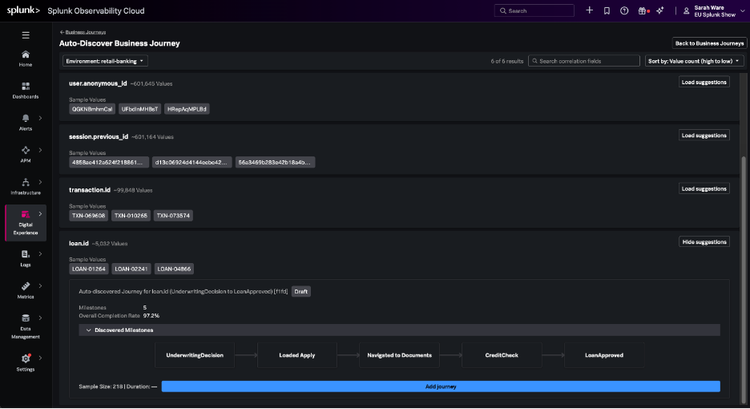
Task: Click the user.anonymous_id field name
Action: [98, 83]
